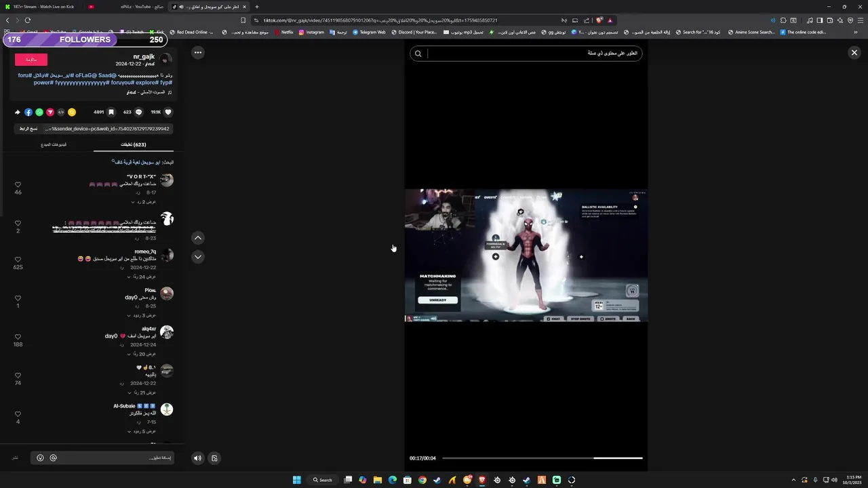868x488 pixels.
Task: Click the share arrow icon
Action: click(x=18, y=112)
